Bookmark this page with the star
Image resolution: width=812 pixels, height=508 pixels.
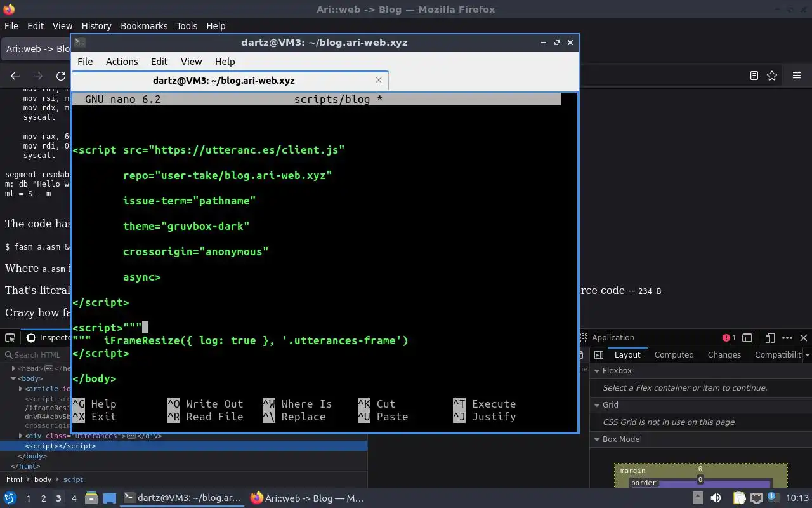pos(772,76)
